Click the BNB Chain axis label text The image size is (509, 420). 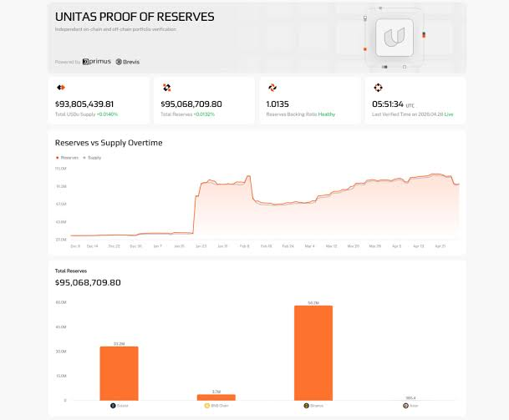pyautogui.click(x=220, y=406)
